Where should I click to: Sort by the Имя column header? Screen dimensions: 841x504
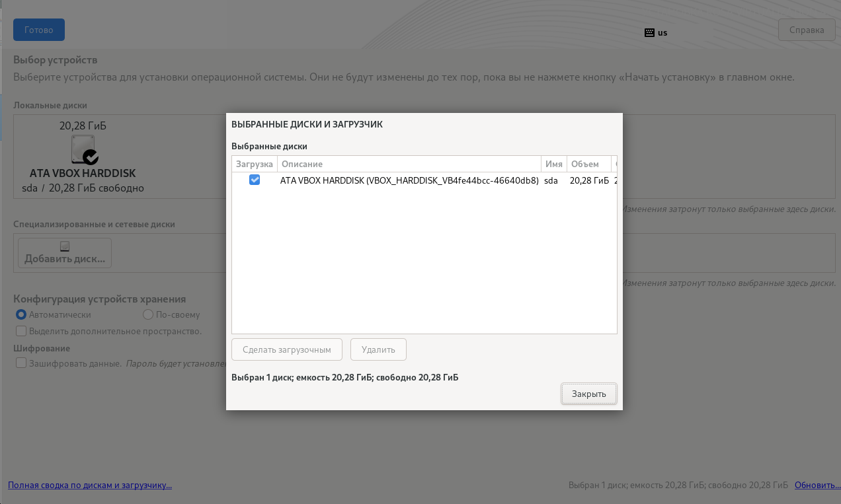coord(553,164)
